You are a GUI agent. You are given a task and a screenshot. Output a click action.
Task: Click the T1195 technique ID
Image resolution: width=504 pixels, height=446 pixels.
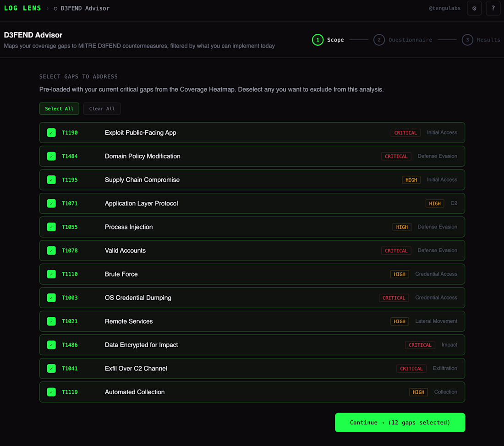70,180
